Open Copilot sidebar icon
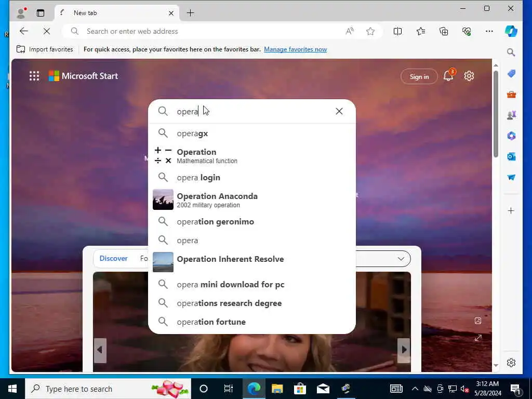 click(511, 31)
